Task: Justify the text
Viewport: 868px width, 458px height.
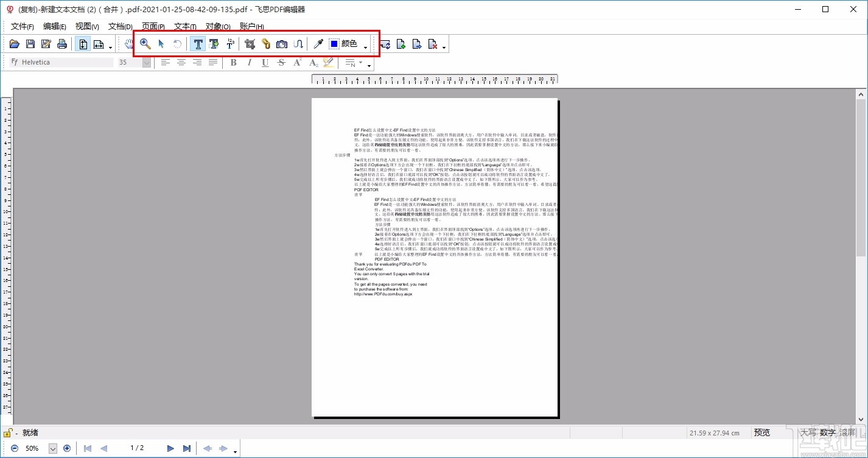Action: pos(212,62)
